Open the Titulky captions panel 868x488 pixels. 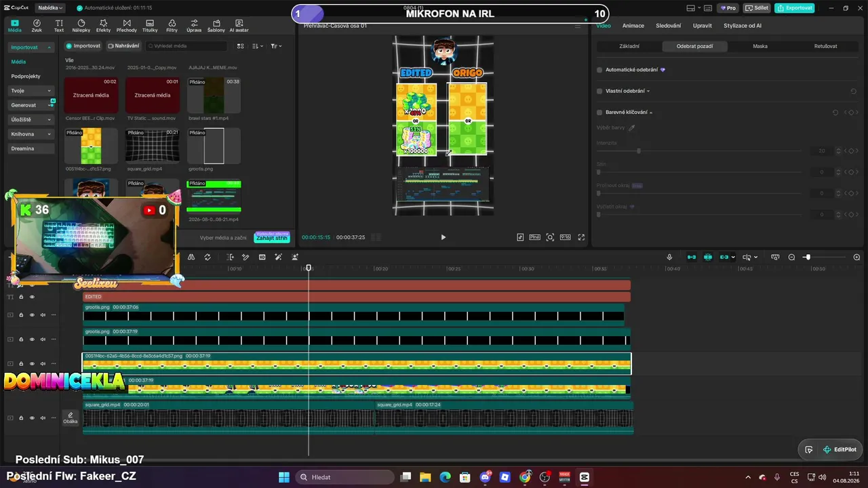(x=150, y=26)
